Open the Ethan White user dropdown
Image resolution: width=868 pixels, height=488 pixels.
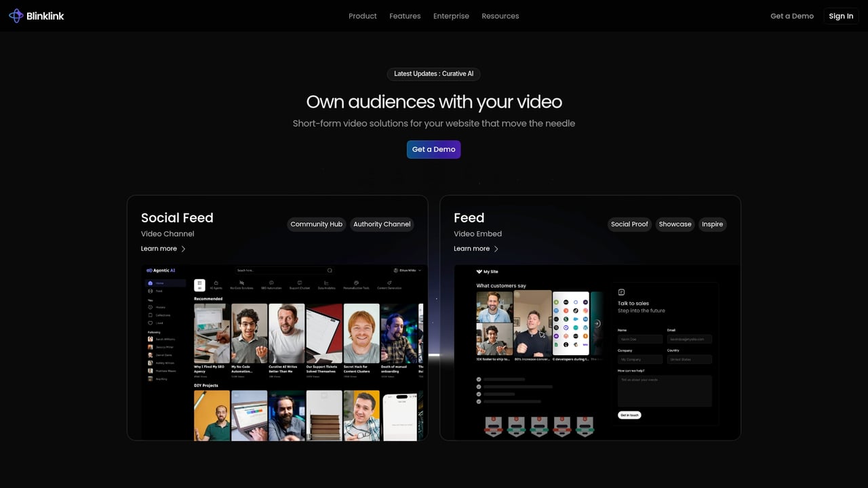[407, 270]
